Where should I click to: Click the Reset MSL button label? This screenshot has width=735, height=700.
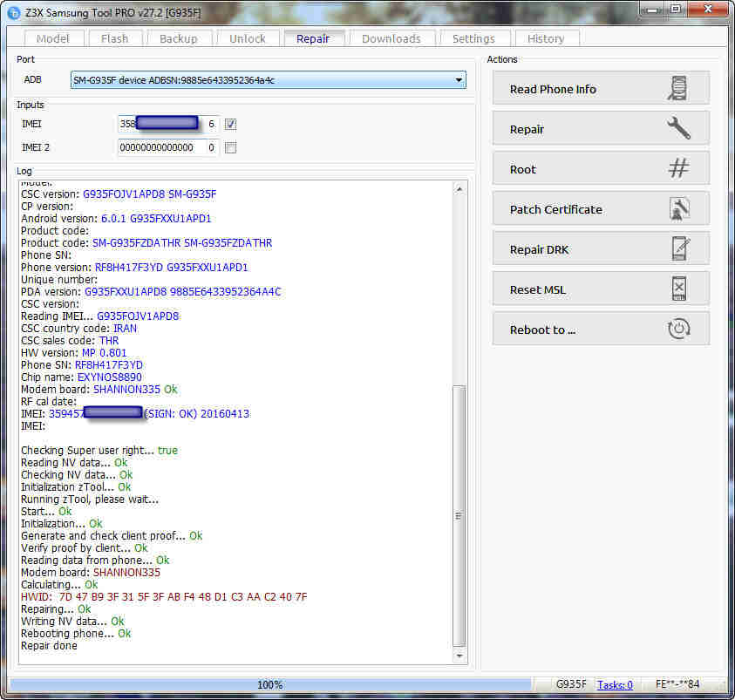(x=538, y=290)
